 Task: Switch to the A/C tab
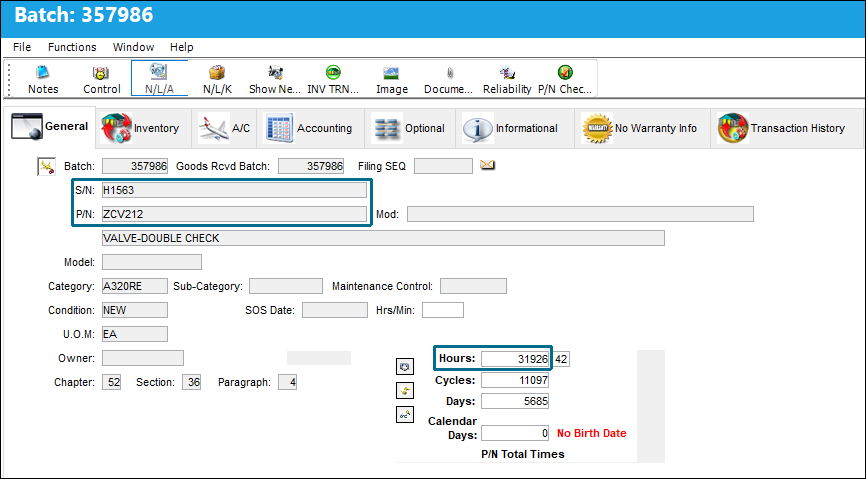point(224,128)
